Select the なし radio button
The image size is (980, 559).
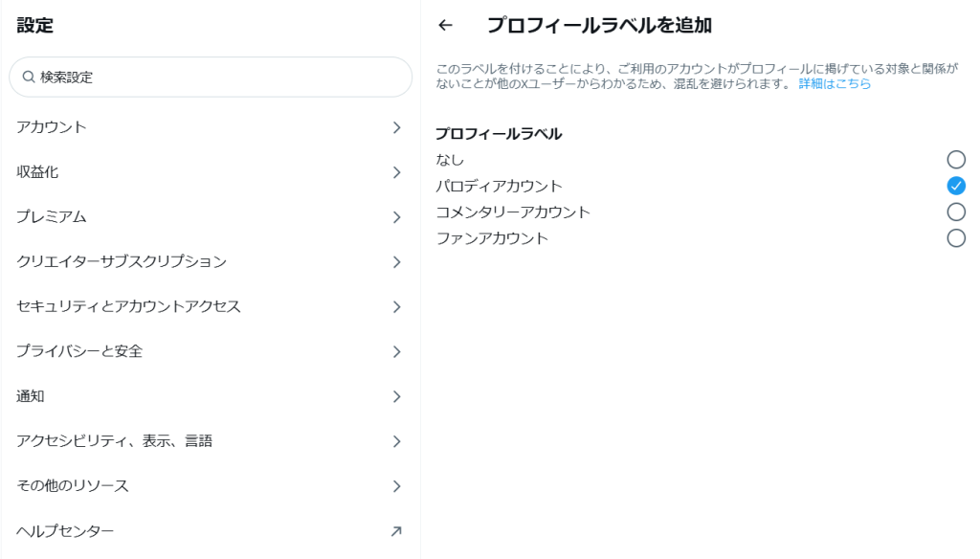pyautogui.click(x=956, y=160)
